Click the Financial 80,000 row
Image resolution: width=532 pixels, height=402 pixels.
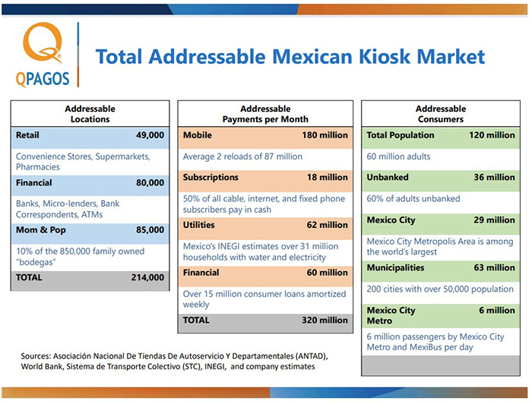click(x=90, y=183)
